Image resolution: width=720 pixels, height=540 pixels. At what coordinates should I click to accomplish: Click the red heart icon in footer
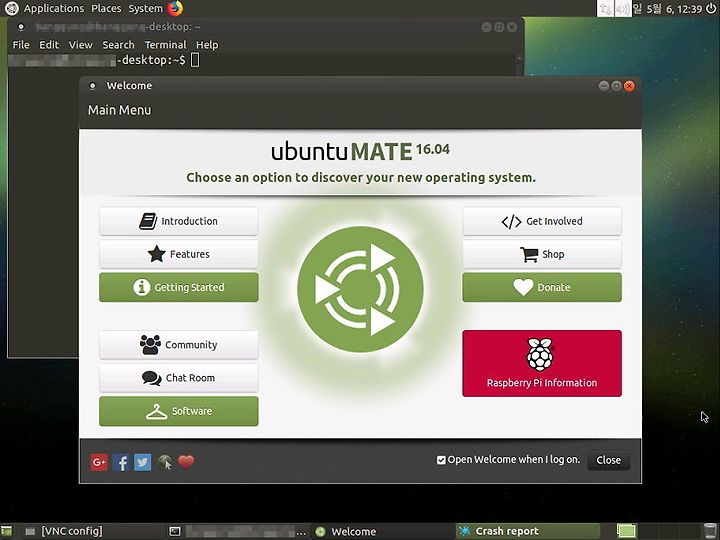click(186, 461)
